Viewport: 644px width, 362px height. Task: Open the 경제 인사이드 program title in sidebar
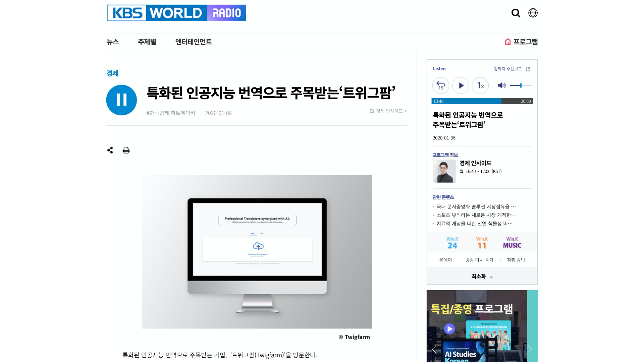pyautogui.click(x=475, y=163)
